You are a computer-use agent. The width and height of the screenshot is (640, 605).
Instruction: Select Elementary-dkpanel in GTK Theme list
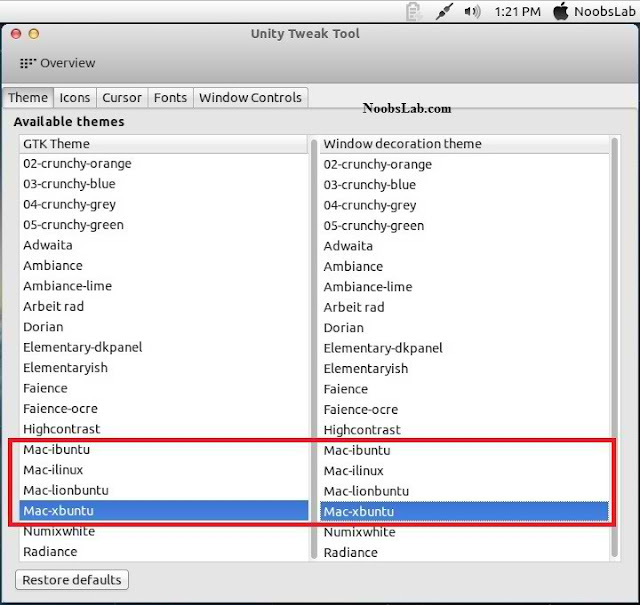pos(163,347)
